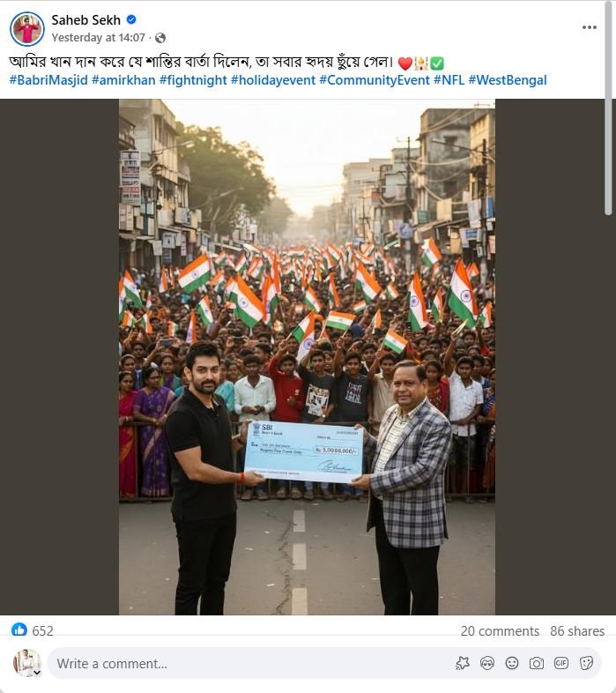
Task: Open the #WestBengal hashtag
Action: [508, 80]
